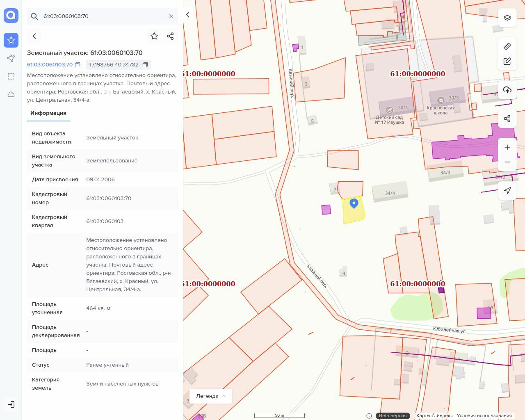Viewport: 525px width, 420px height.
Task: Open the map layers panel
Action: click(x=507, y=18)
